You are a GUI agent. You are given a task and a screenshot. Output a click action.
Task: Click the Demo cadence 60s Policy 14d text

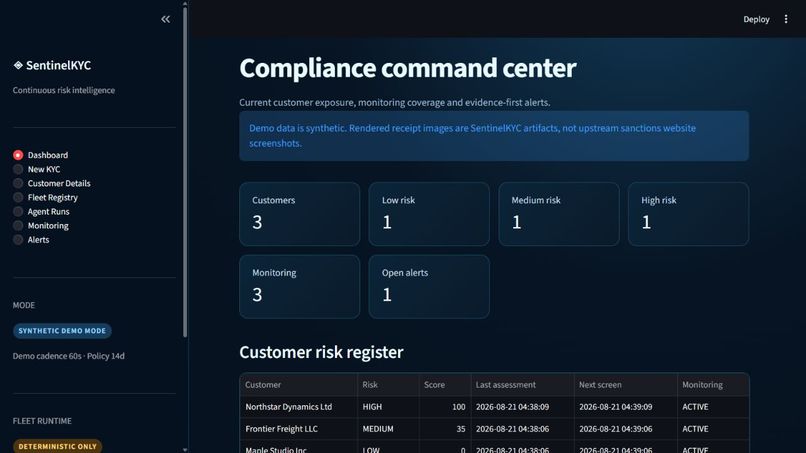point(68,356)
